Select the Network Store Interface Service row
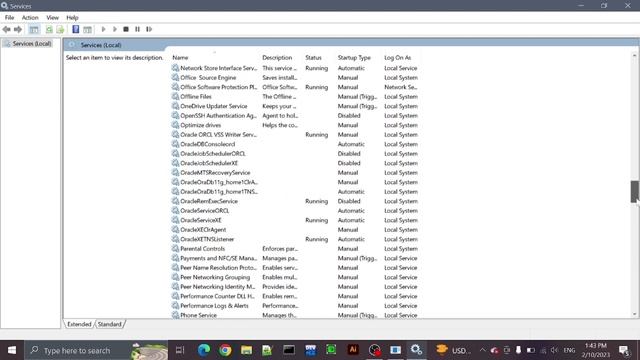This screenshot has width=640, height=360. coord(296,68)
